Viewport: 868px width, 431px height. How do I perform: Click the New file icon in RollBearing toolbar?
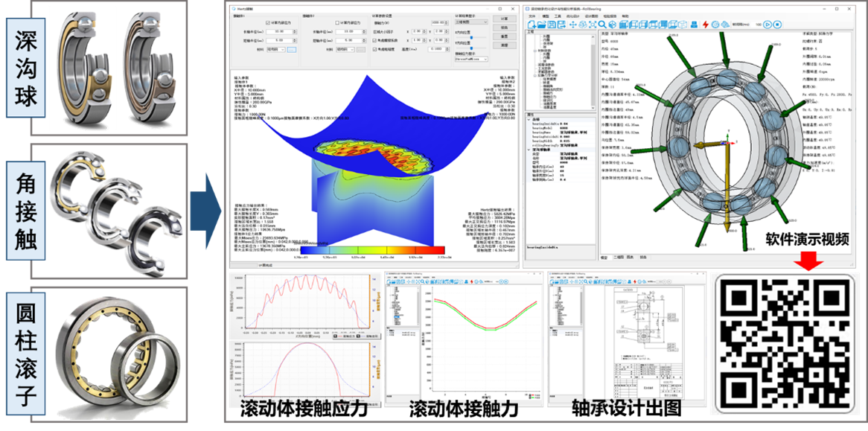point(531,25)
